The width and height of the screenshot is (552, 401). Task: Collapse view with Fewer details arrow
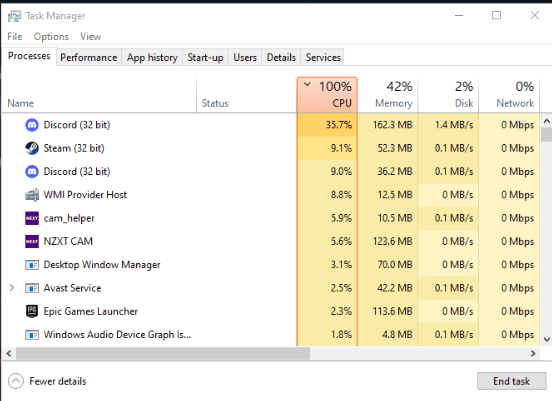coord(16,381)
